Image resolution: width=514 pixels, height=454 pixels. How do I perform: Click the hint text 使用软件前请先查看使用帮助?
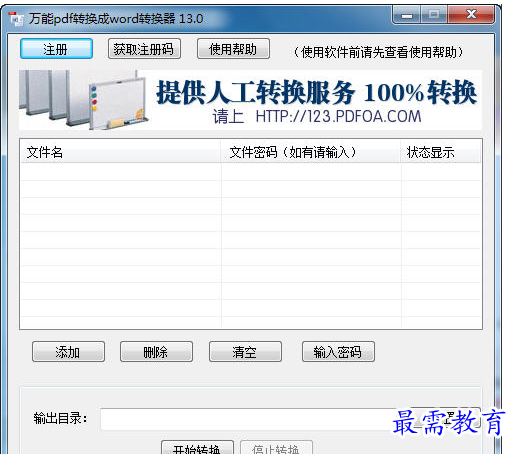click(x=378, y=52)
